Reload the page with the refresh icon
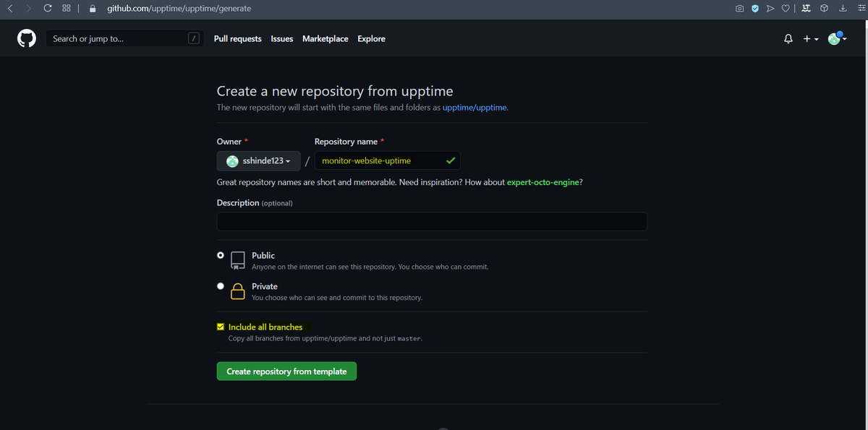Image resolution: width=868 pixels, height=430 pixels. (46, 8)
